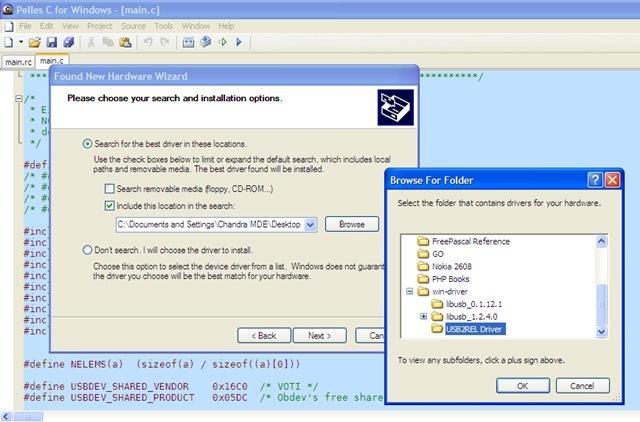Viewport: 640px width, 422px height.
Task: Select the libusb_0.1.12.1 folder
Action: click(x=474, y=304)
